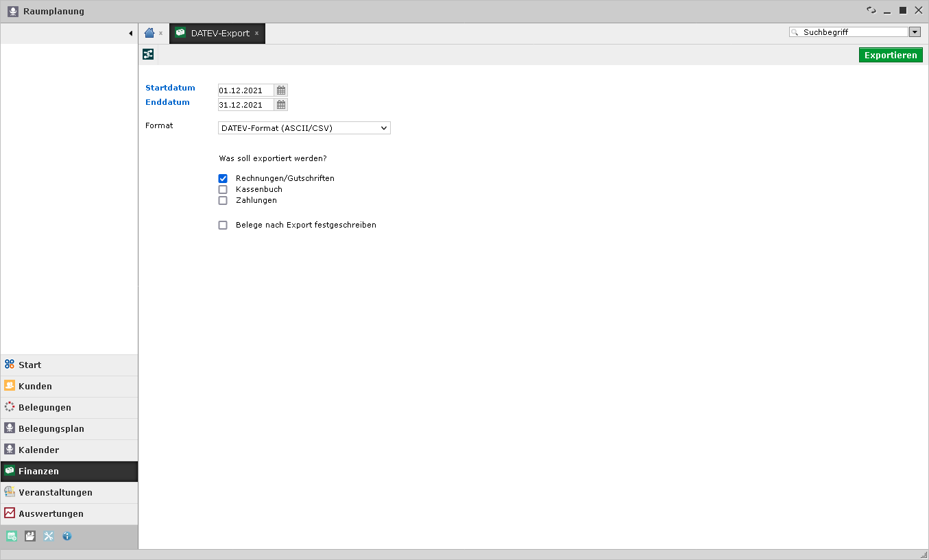Click the Auswertungen chart icon

click(x=10, y=513)
